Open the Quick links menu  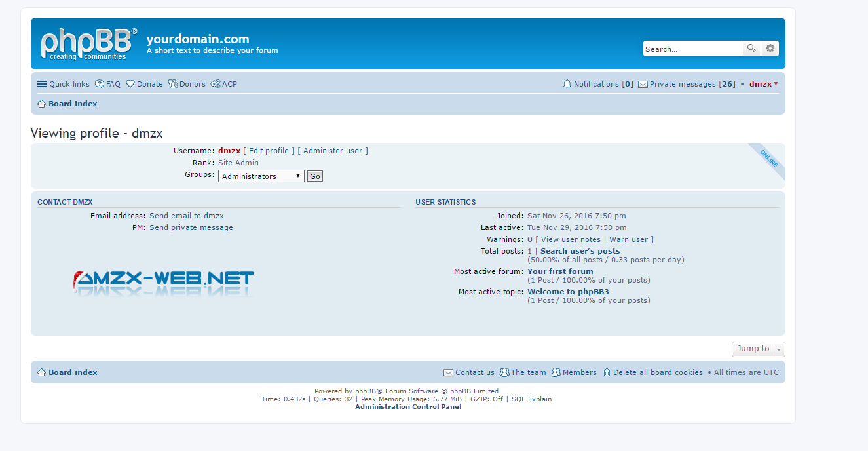point(64,84)
